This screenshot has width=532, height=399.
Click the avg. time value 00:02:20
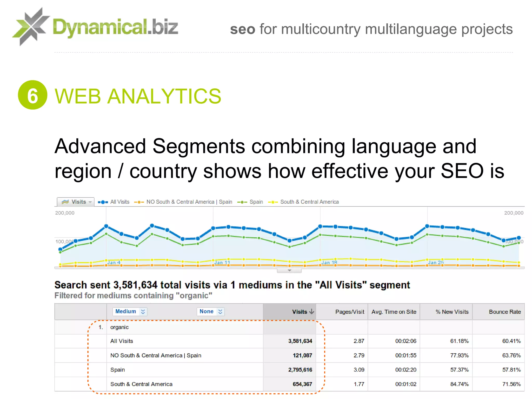pyautogui.click(x=406, y=370)
